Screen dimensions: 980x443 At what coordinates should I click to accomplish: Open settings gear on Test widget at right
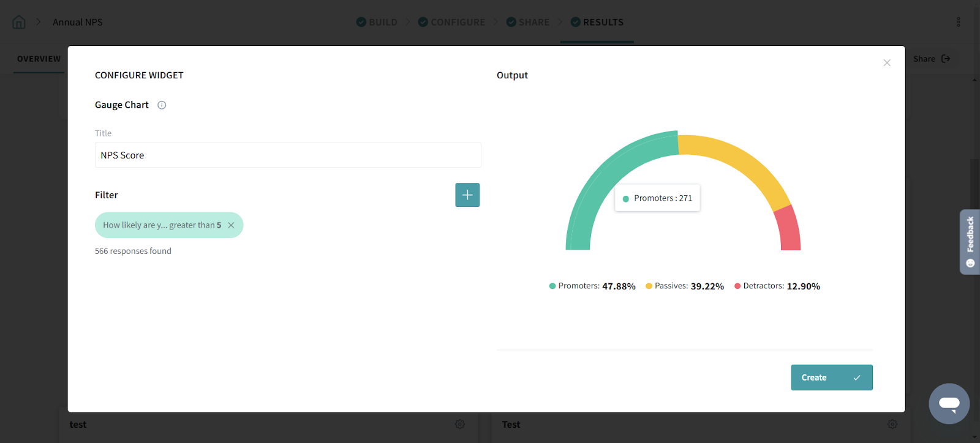pos(892,424)
